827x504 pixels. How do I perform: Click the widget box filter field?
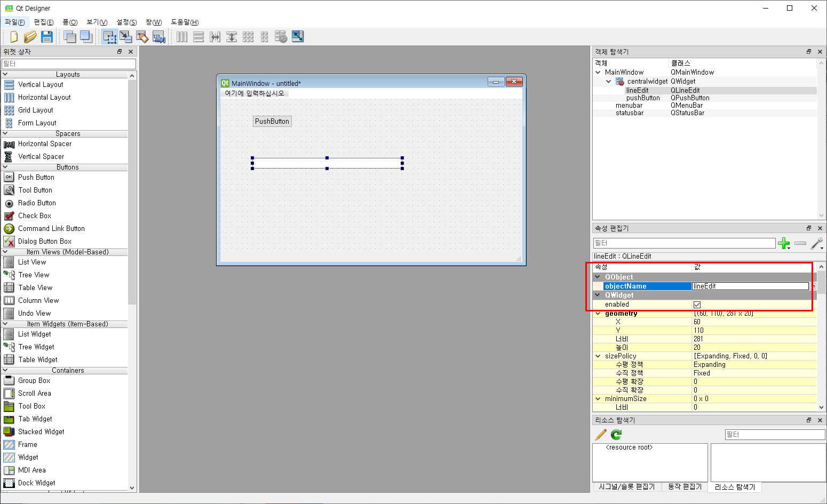[69, 63]
